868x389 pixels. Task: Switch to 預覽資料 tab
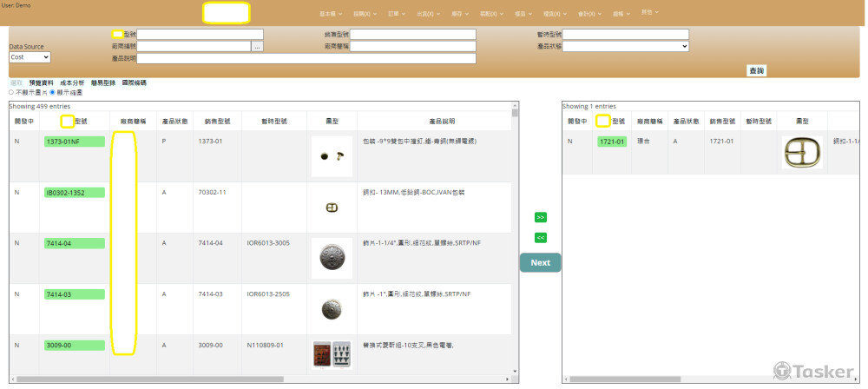(41, 82)
